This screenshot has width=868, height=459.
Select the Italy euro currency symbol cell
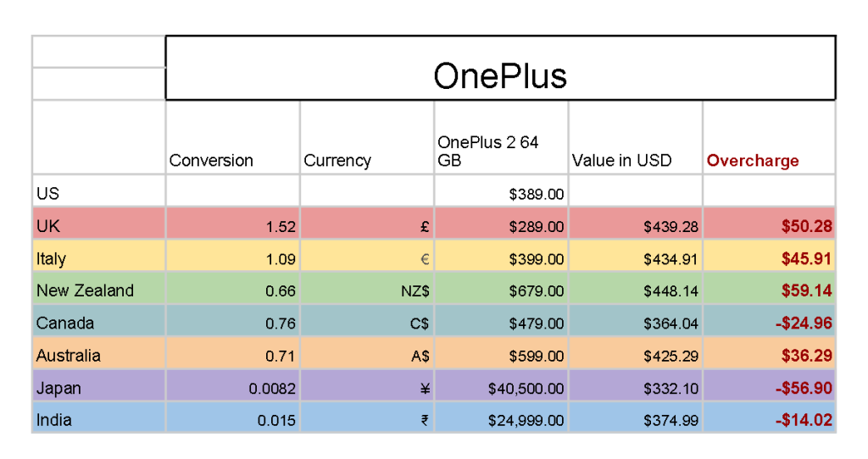367,256
